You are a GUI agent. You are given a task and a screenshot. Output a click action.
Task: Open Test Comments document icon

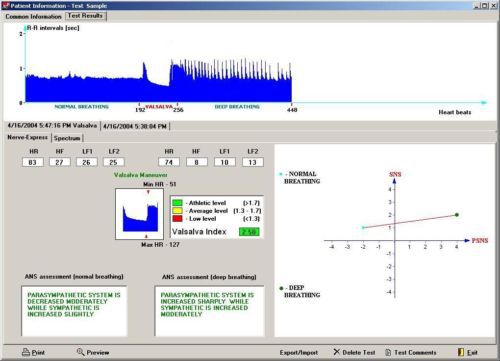[388, 352]
